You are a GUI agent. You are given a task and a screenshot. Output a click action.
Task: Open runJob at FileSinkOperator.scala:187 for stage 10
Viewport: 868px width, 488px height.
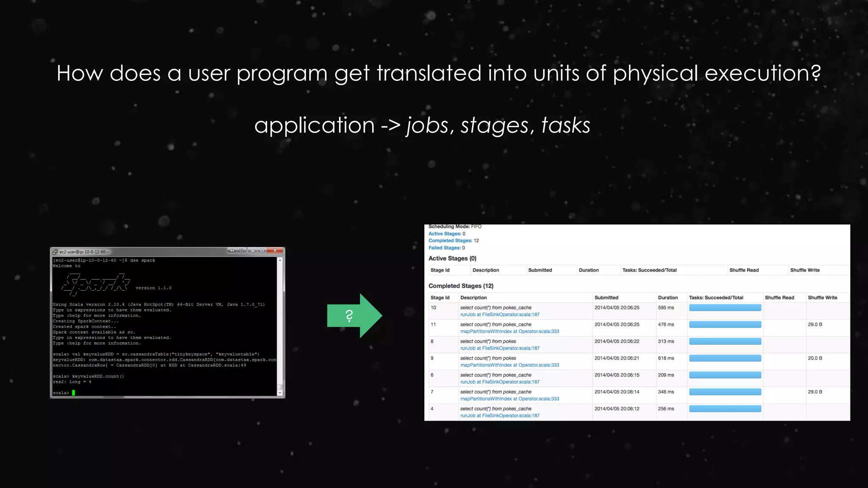pyautogui.click(x=500, y=315)
